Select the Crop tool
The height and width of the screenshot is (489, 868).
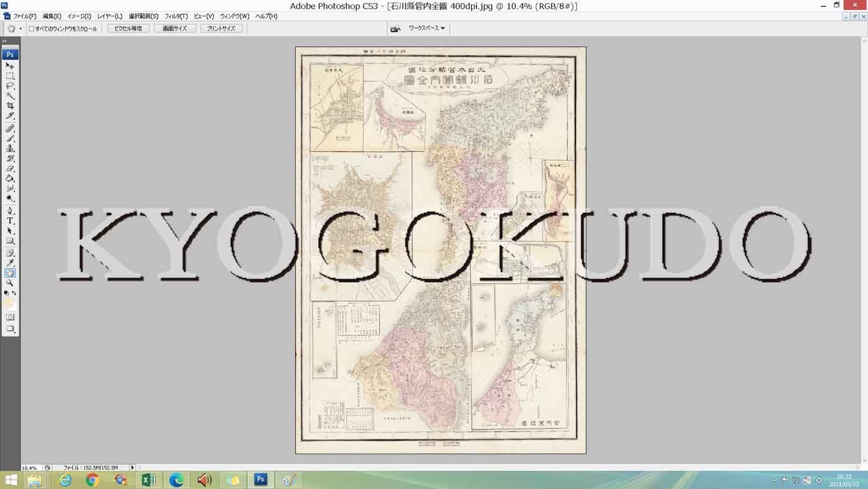click(x=10, y=105)
